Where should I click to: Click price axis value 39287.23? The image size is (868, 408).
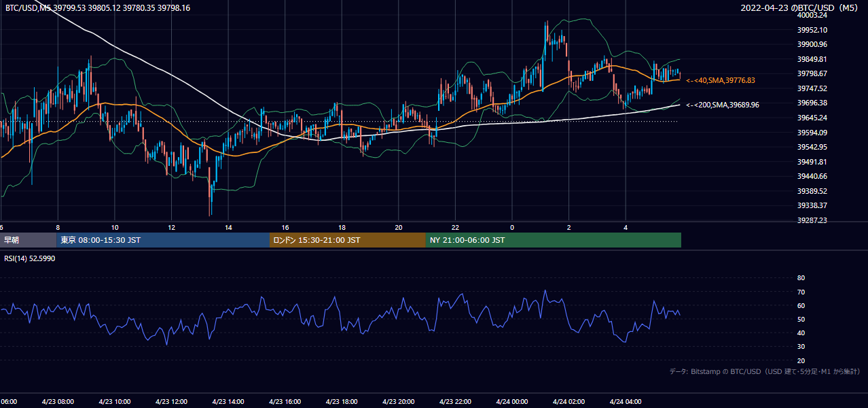pos(812,220)
